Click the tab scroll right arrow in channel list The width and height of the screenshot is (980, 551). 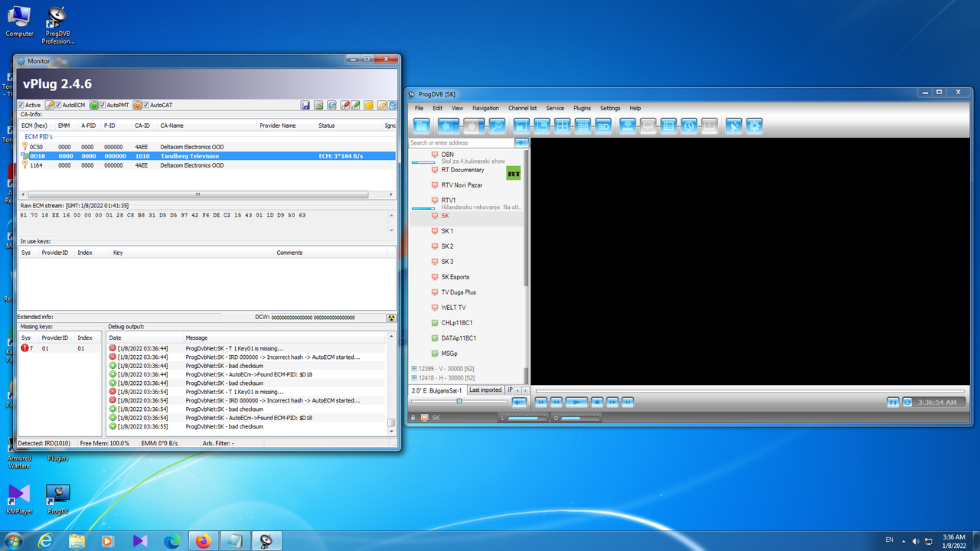525,390
